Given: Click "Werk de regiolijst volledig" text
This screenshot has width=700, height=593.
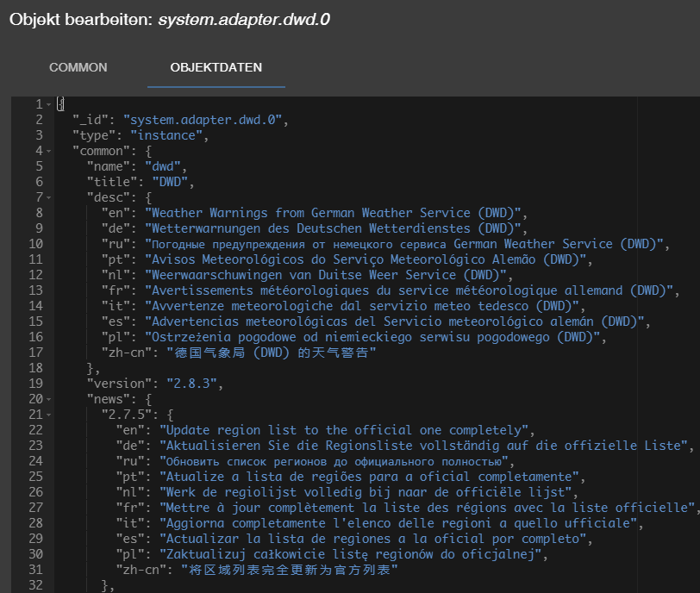Looking at the screenshot, I should (x=264, y=492).
